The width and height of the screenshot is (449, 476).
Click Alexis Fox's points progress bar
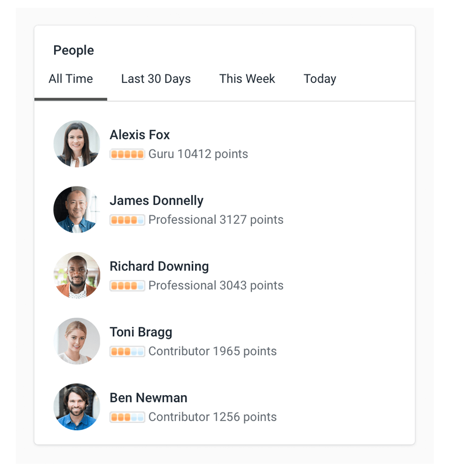click(x=127, y=154)
